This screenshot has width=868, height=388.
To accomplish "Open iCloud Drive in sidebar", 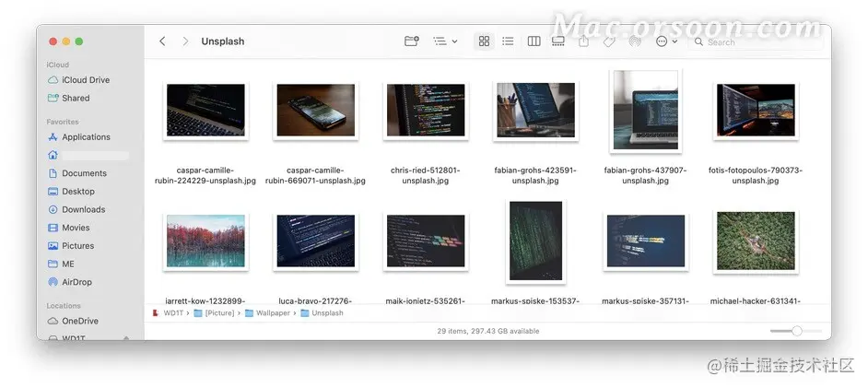I will coord(78,79).
